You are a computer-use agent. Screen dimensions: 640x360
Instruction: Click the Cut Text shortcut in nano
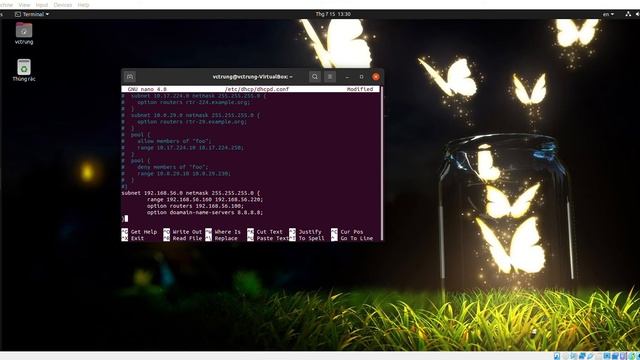(x=265, y=231)
